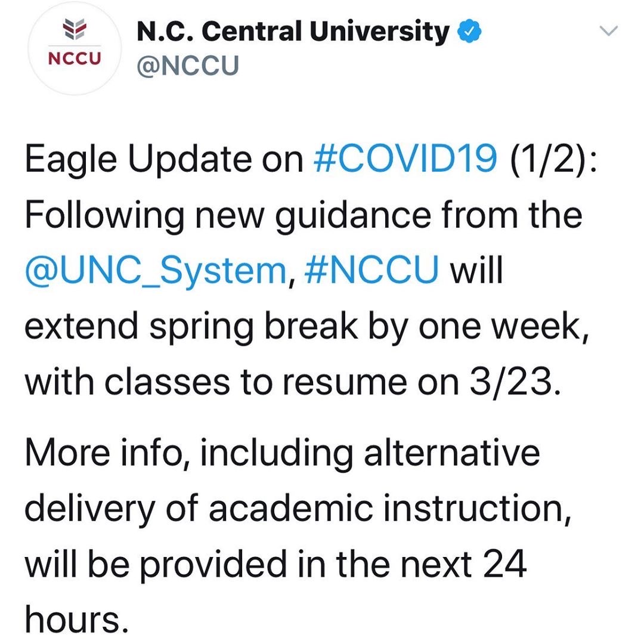Click the "will be provided in the next 24" line
Screen dimensions: 644x644
(x=275, y=564)
